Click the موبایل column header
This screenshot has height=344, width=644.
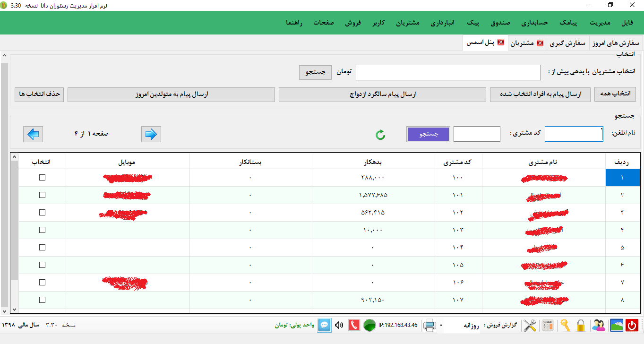(128, 162)
